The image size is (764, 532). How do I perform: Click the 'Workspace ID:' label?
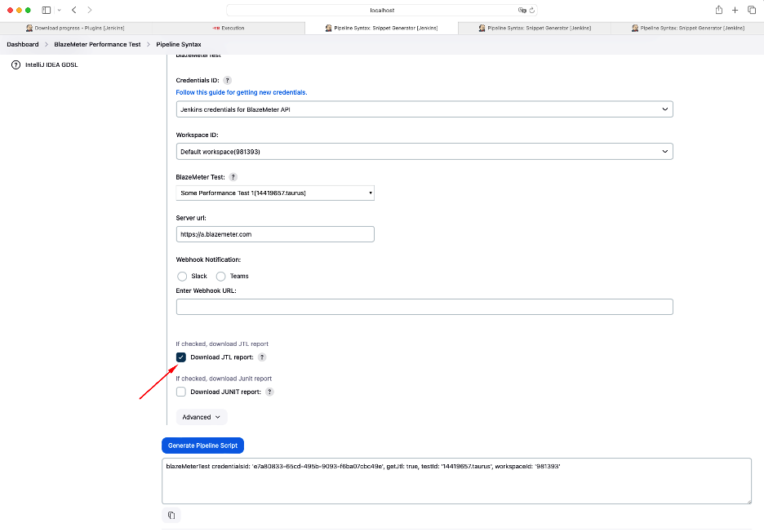(197, 135)
